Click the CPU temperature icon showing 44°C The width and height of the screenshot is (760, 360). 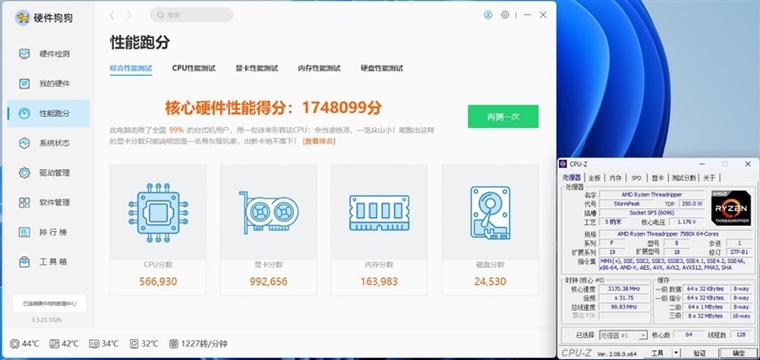(15, 344)
